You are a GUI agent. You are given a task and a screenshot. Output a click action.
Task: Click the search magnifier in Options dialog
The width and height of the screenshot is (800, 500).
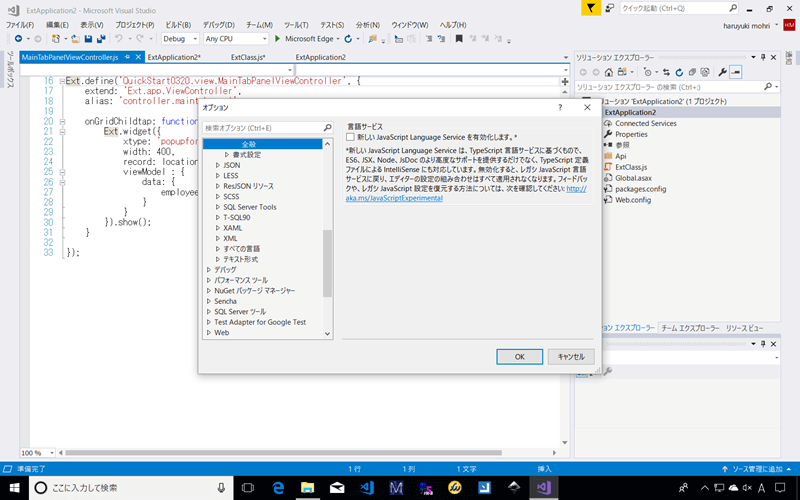(328, 128)
